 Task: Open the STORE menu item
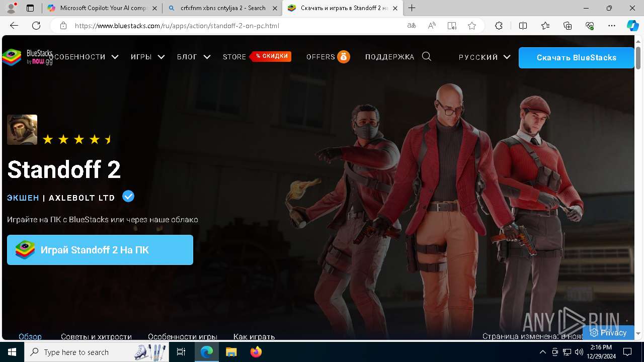coord(234,57)
